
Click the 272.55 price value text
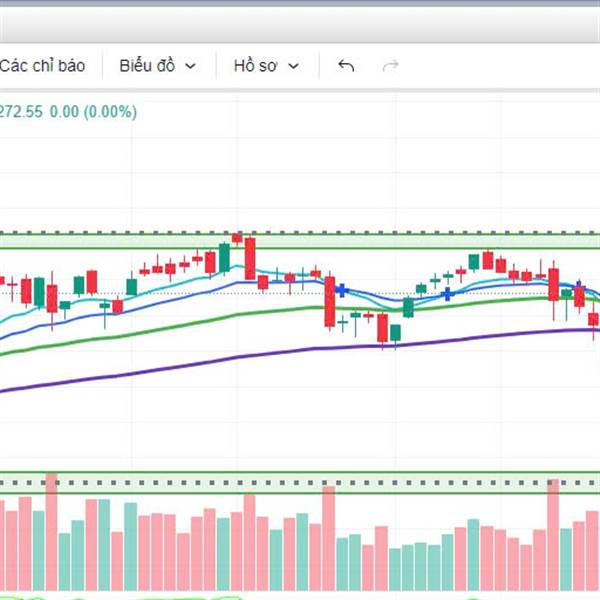click(21, 112)
